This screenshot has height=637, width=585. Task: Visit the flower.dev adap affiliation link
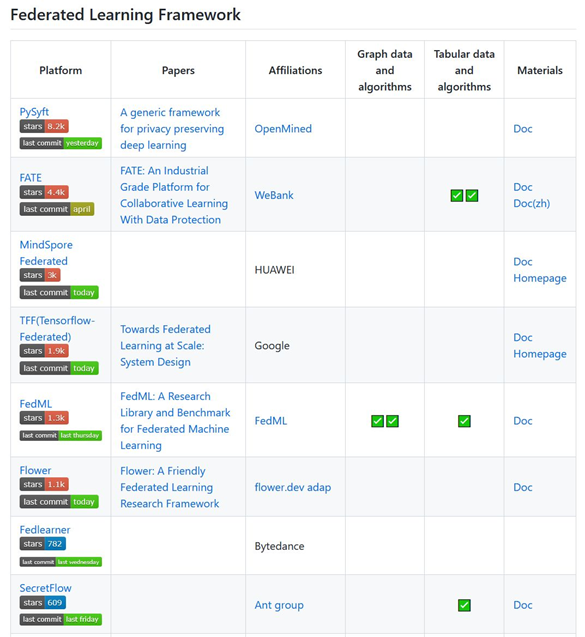tap(292, 487)
